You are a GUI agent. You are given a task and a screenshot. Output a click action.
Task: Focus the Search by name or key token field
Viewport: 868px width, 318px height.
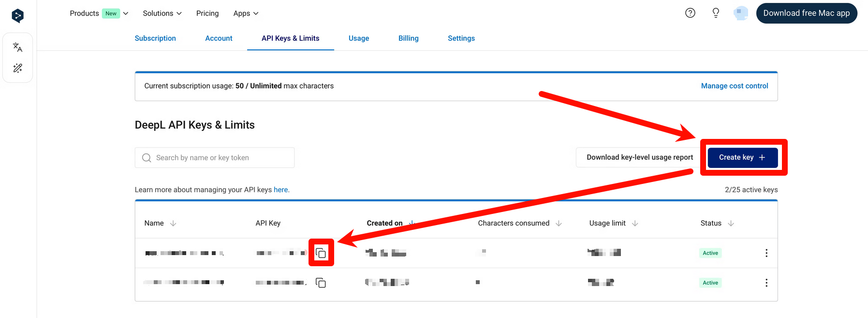(x=220, y=158)
